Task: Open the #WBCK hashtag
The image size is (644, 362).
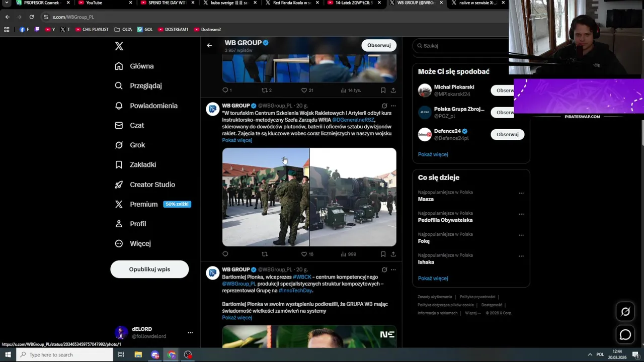Action: (302, 277)
